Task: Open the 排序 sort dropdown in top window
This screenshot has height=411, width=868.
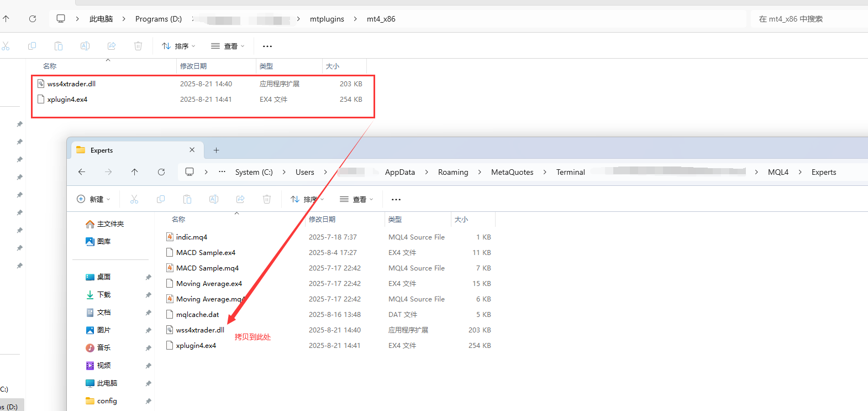Action: click(x=178, y=46)
